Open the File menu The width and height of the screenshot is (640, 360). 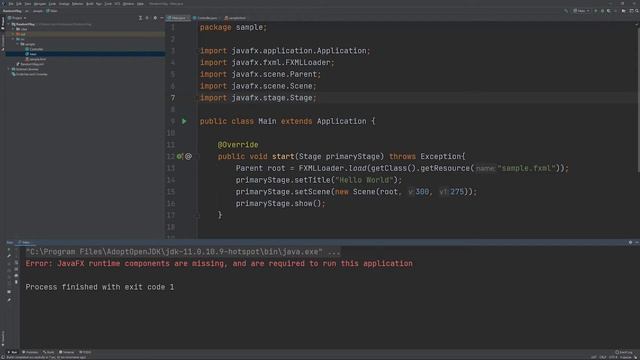11,4
